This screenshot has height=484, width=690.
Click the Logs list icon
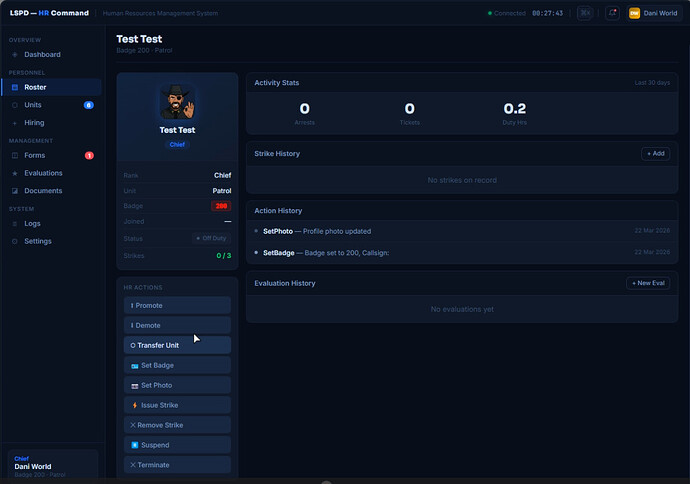click(x=15, y=224)
